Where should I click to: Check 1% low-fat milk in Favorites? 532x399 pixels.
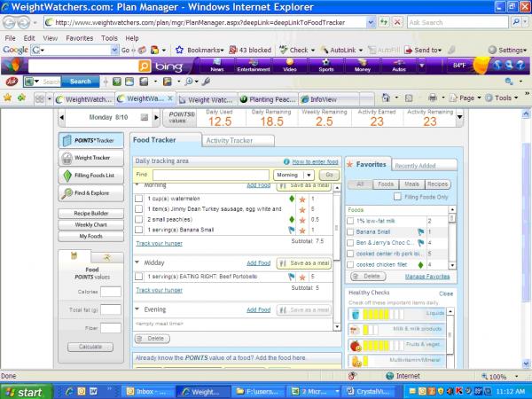pos(350,221)
